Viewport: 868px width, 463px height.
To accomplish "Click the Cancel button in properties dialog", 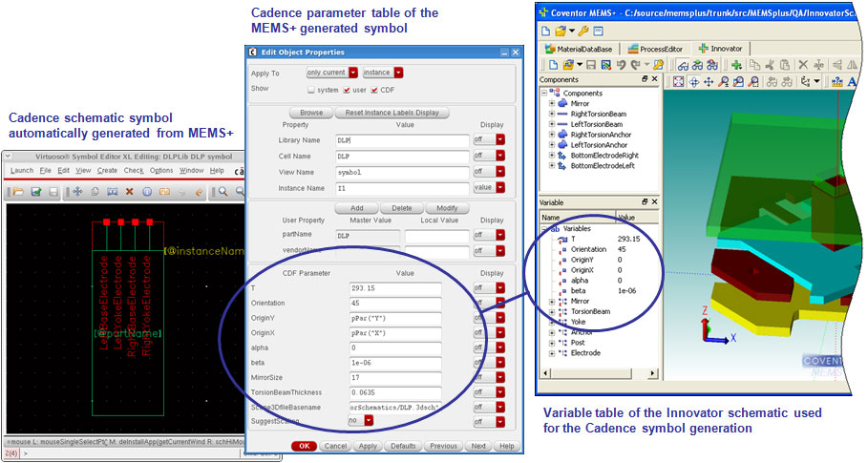I will point(335,446).
